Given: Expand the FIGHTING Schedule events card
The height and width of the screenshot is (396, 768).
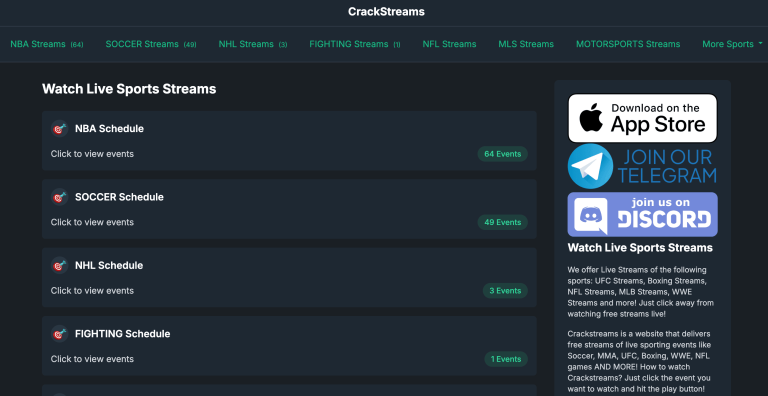Looking at the screenshot, I should point(289,346).
